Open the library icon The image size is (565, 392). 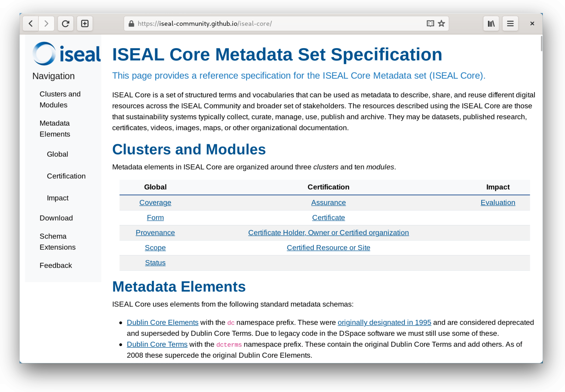(x=491, y=24)
